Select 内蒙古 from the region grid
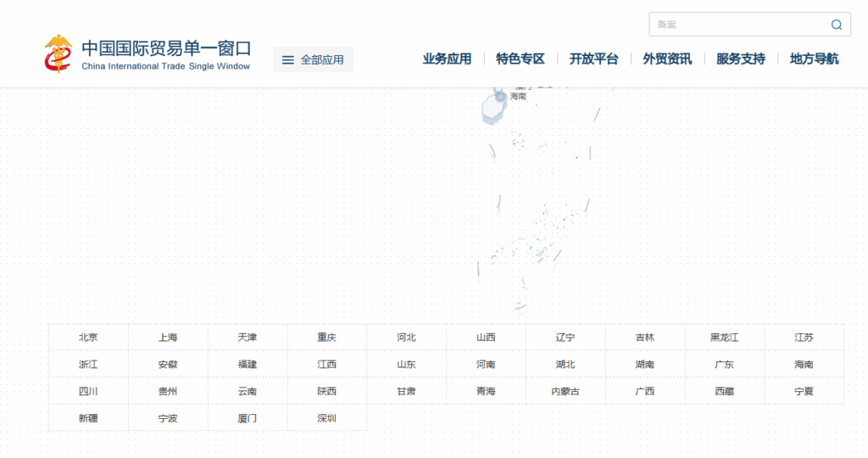 pyautogui.click(x=565, y=392)
